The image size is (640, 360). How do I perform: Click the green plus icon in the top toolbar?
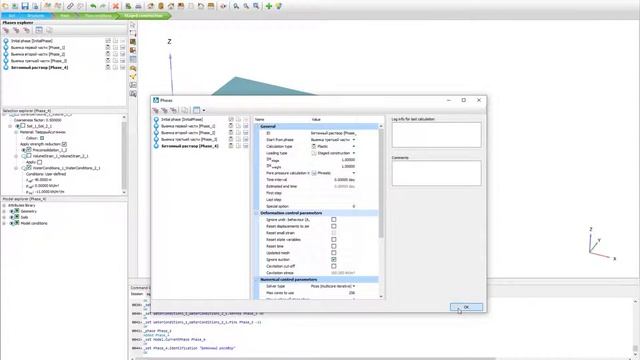269,6
